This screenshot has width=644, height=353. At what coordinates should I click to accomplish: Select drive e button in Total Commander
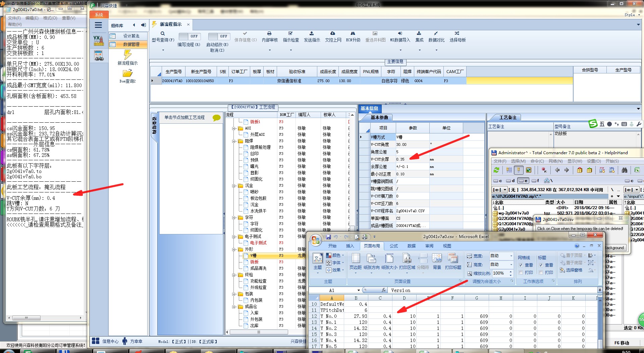point(523,181)
